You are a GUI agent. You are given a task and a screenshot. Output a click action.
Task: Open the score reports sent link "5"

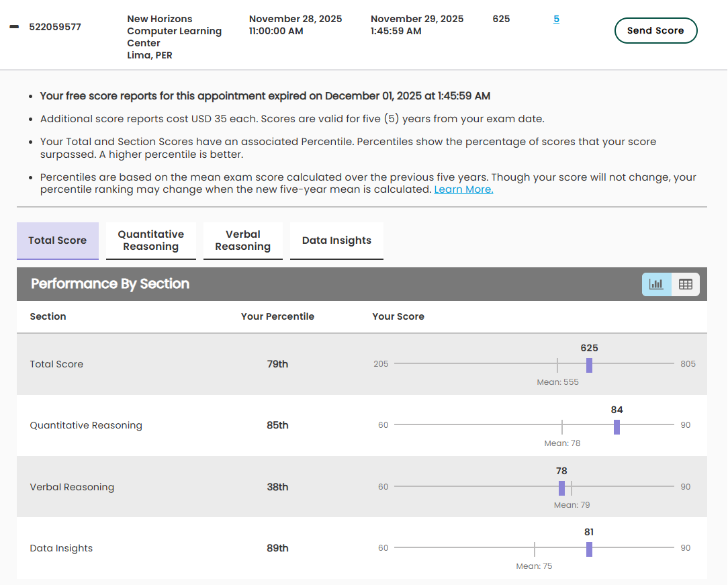pyautogui.click(x=556, y=19)
